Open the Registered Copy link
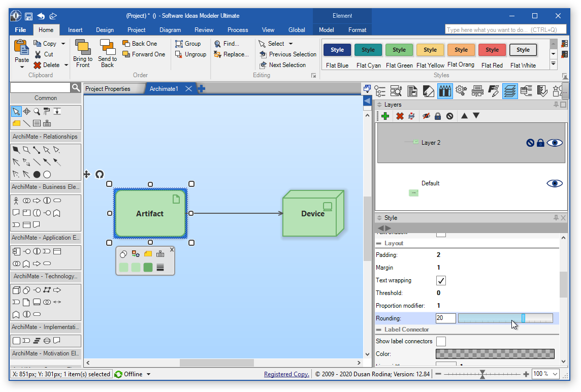This screenshot has height=392, width=581. [x=286, y=374]
